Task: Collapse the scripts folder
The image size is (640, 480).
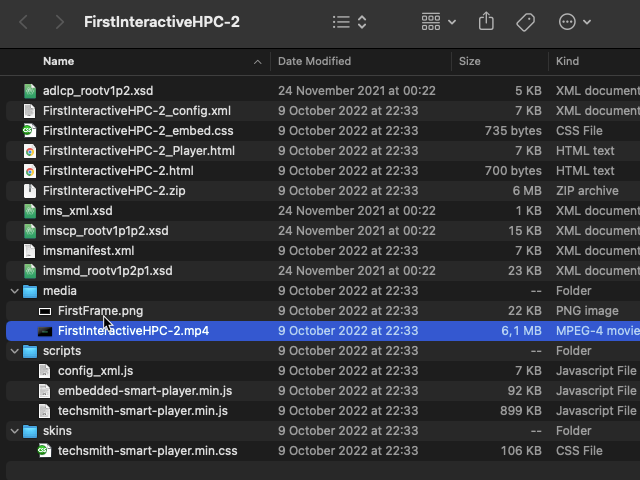Action: (x=14, y=351)
